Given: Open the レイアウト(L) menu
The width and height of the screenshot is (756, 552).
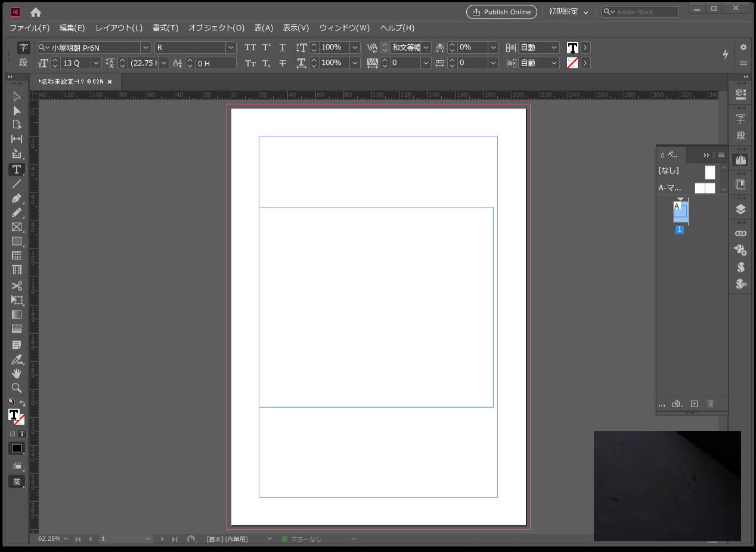Looking at the screenshot, I should [x=119, y=28].
